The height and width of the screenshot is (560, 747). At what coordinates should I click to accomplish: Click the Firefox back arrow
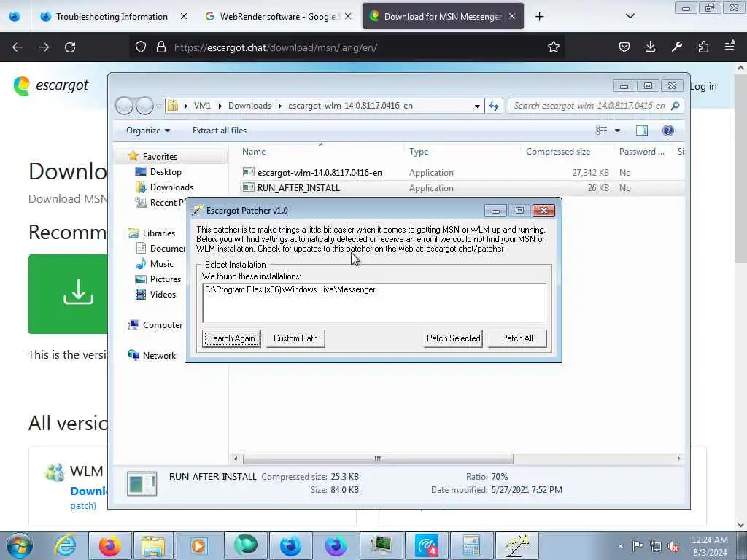(x=18, y=47)
